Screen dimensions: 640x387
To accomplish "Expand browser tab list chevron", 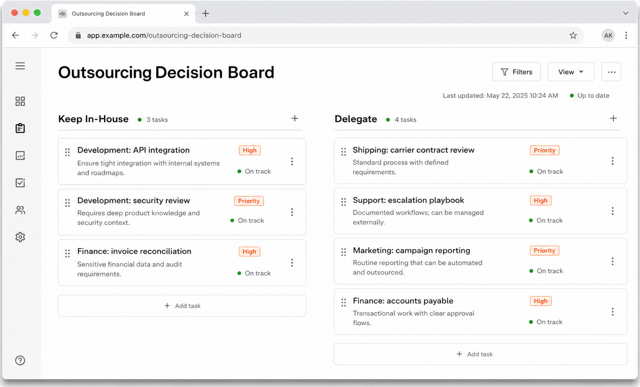I will pos(625,13).
